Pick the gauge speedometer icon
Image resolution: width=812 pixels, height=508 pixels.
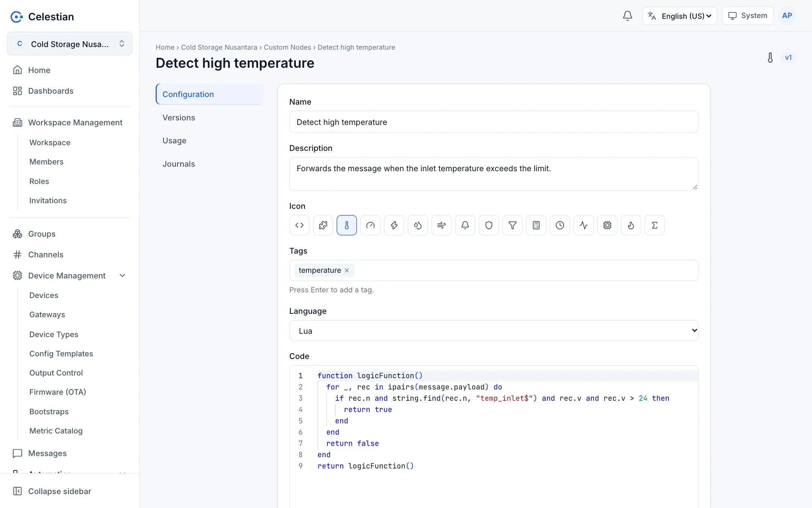tap(370, 225)
